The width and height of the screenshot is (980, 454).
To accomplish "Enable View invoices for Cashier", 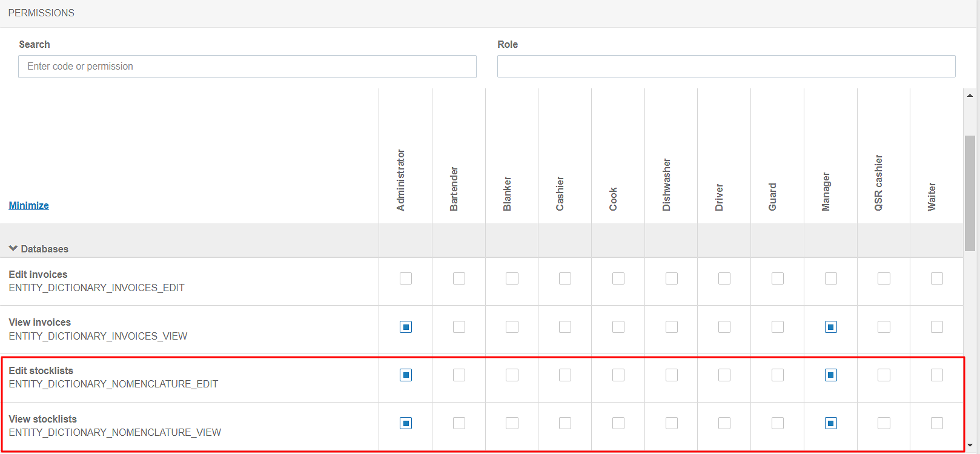I will click(x=565, y=327).
